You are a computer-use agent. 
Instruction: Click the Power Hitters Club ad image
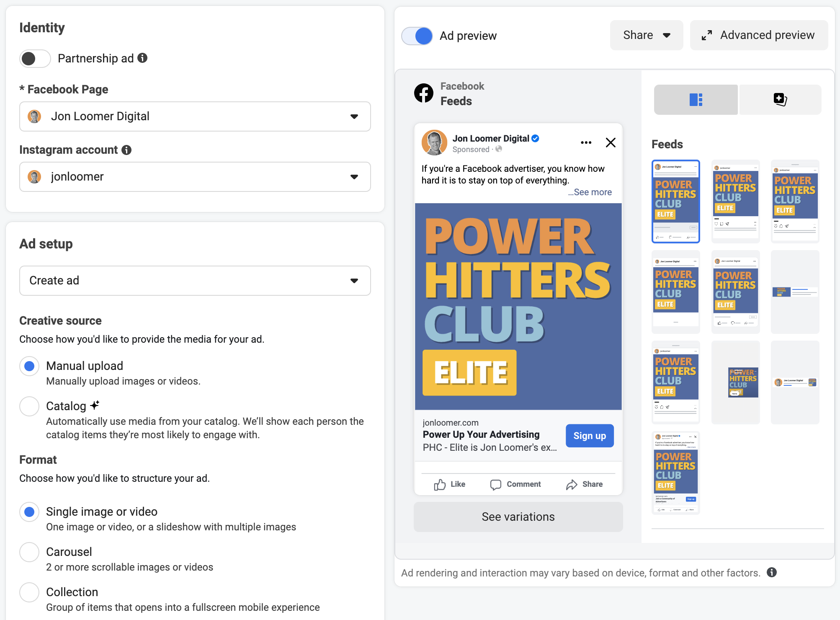pyautogui.click(x=518, y=307)
